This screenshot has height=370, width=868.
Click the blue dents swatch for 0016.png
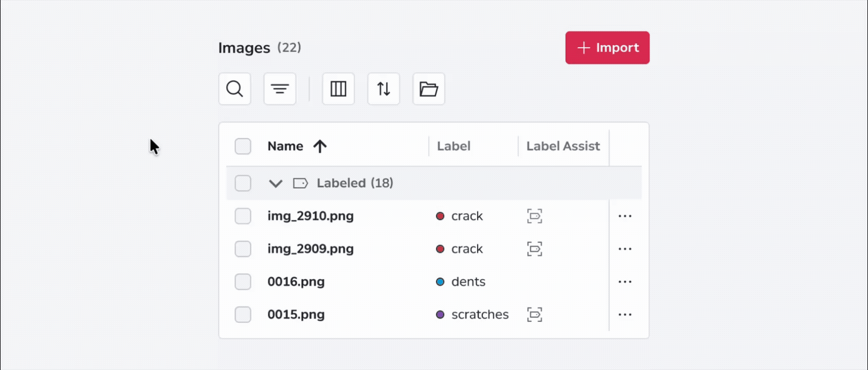(440, 282)
